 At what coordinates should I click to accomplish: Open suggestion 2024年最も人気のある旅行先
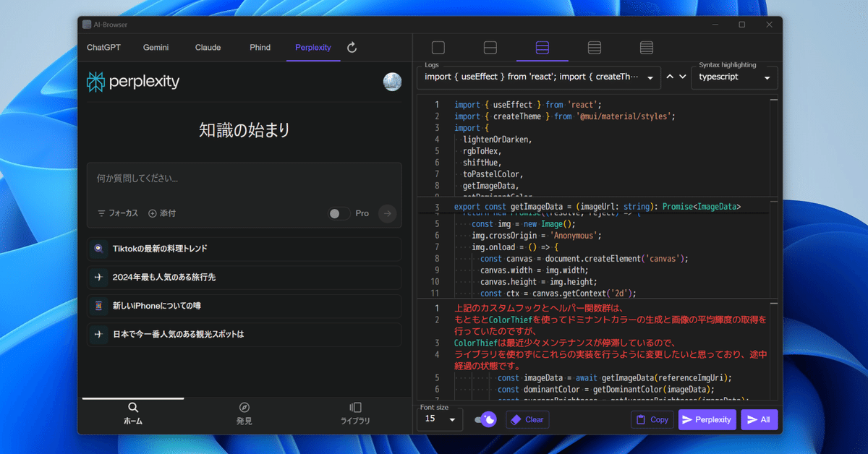(244, 277)
